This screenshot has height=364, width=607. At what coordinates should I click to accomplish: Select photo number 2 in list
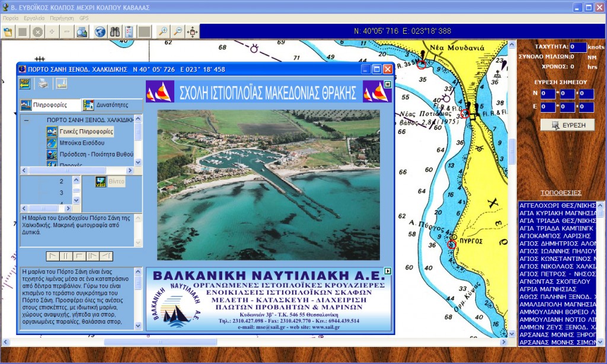(61, 181)
